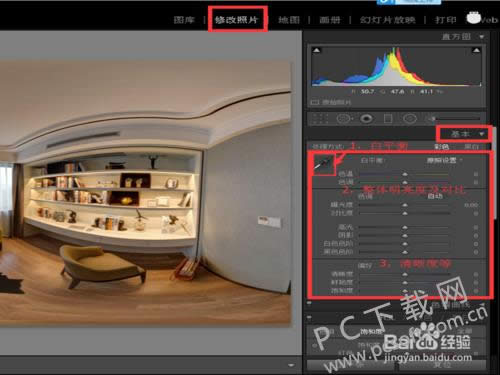Toggle highlight clipping indicator in histogram
Viewport: 500px width, 375px height.
tap(476, 50)
